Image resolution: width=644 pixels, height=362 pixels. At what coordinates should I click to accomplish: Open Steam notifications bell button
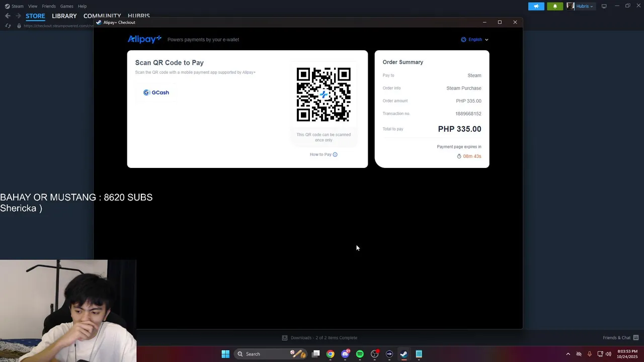coord(555,6)
